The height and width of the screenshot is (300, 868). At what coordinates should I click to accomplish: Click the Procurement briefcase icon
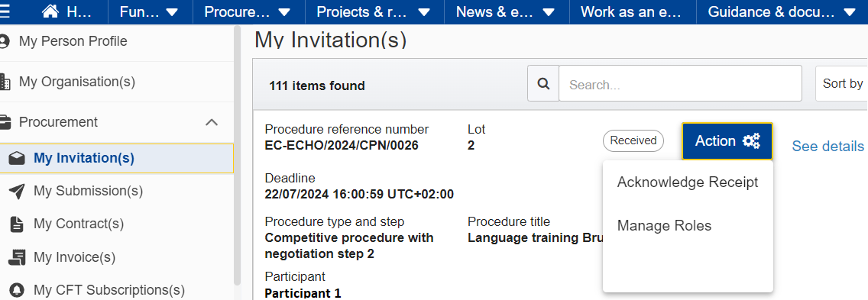pos(5,122)
